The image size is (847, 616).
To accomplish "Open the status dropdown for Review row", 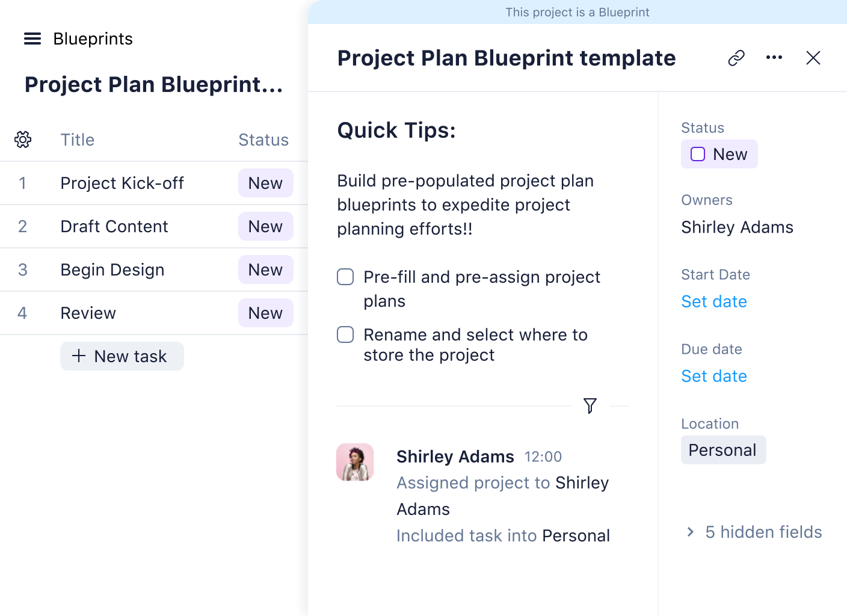I will pyautogui.click(x=265, y=313).
